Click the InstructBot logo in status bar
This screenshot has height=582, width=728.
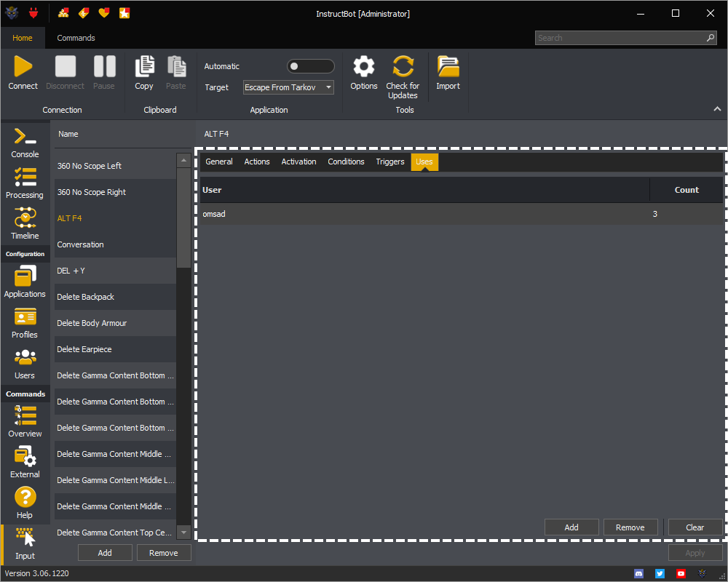pyautogui.click(x=702, y=574)
